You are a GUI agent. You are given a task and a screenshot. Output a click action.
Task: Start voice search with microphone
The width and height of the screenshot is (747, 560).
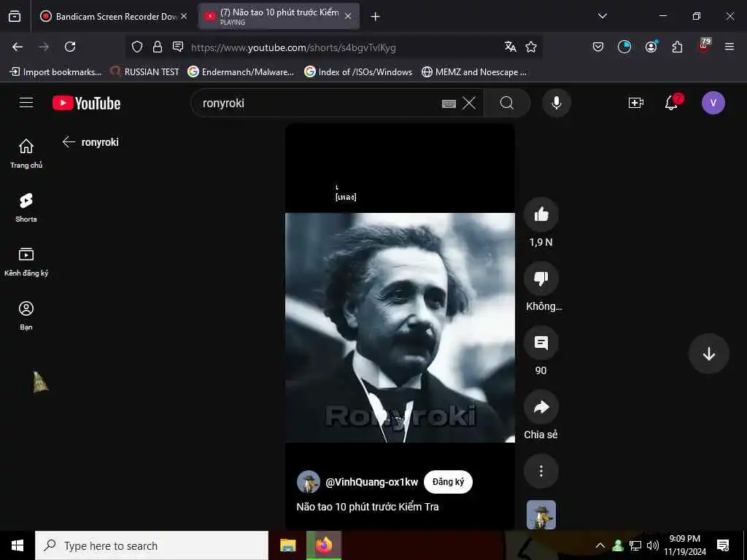click(556, 103)
